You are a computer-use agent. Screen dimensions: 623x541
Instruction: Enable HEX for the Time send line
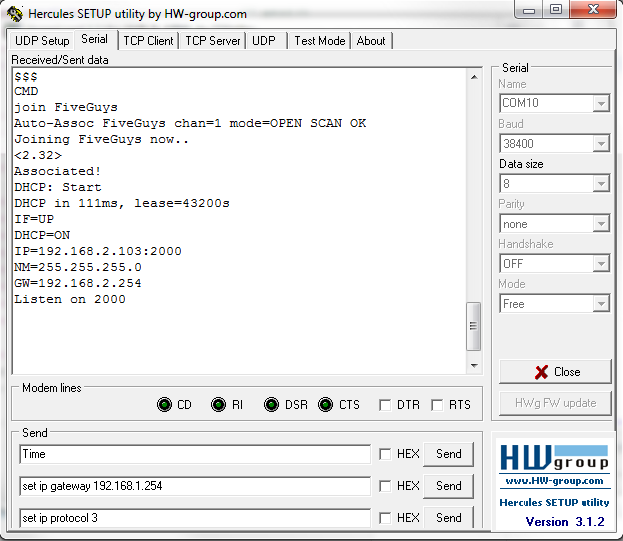[385, 454]
